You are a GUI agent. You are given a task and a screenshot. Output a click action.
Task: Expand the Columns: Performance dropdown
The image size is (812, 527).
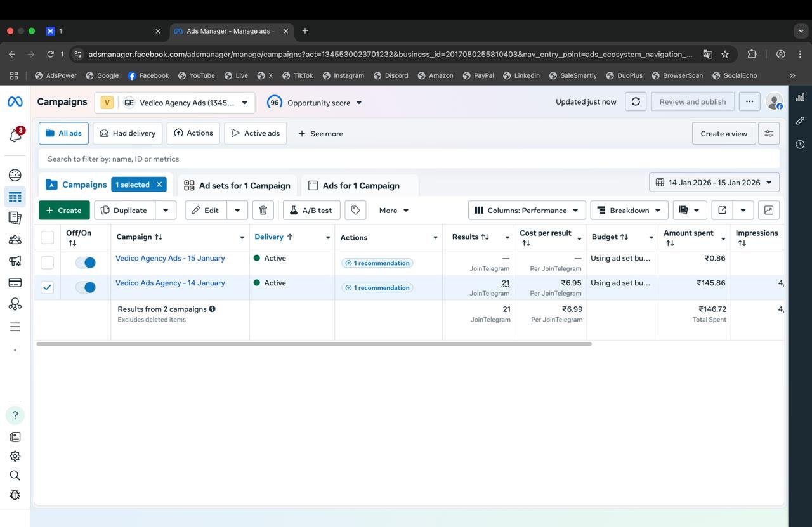527,211
